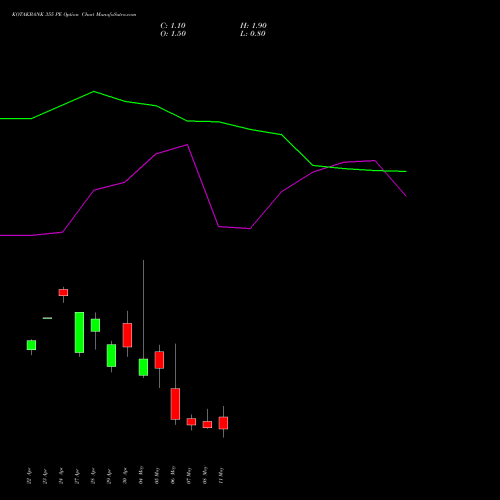Screen dimensions: 500x500
Task: Click the 22 Apr date label
Action: click(29, 476)
